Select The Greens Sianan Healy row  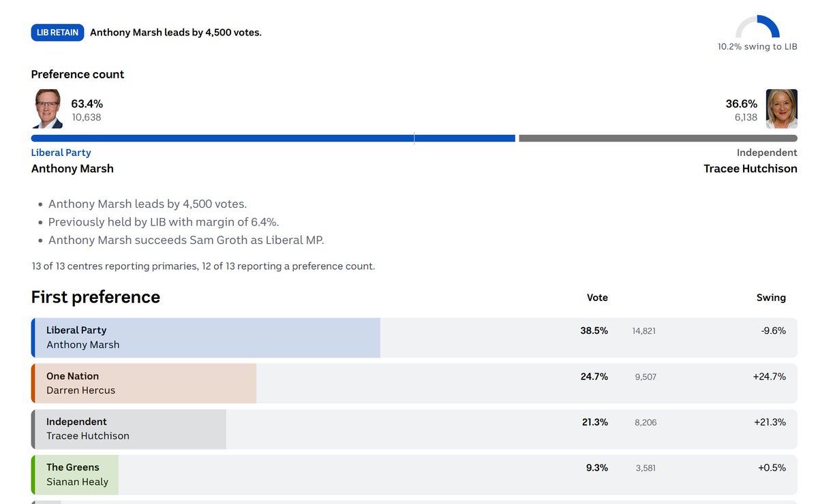coord(414,475)
